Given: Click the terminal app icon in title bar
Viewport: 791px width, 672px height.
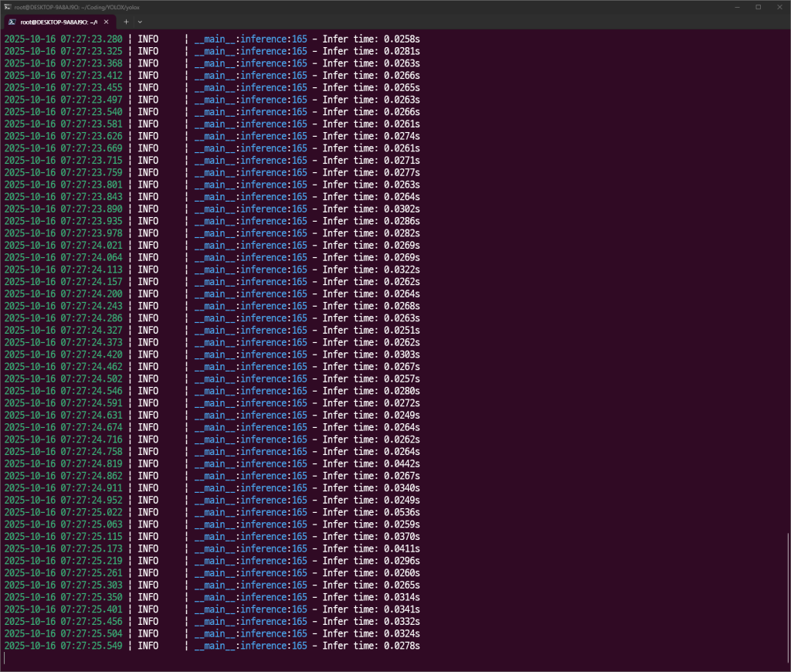Looking at the screenshot, I should [7, 7].
